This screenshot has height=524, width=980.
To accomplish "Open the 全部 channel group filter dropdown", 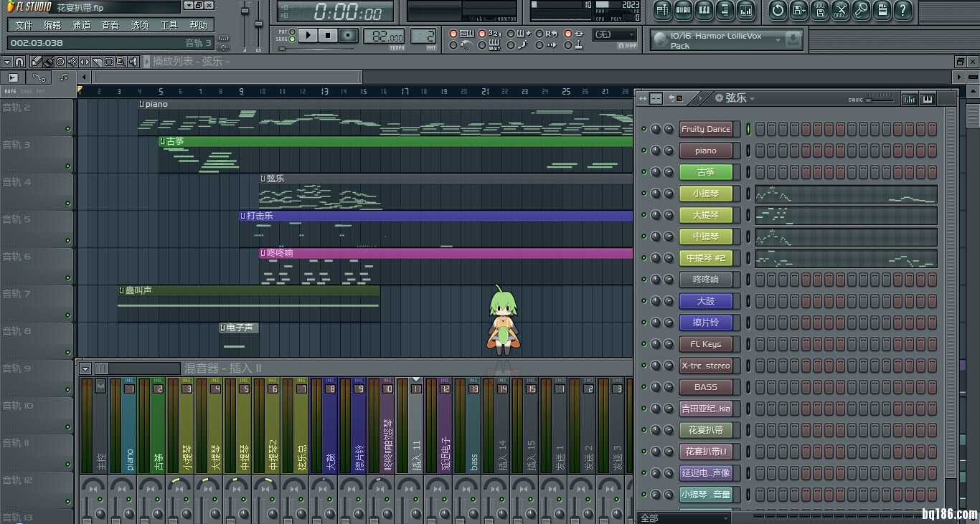I will click(x=684, y=518).
